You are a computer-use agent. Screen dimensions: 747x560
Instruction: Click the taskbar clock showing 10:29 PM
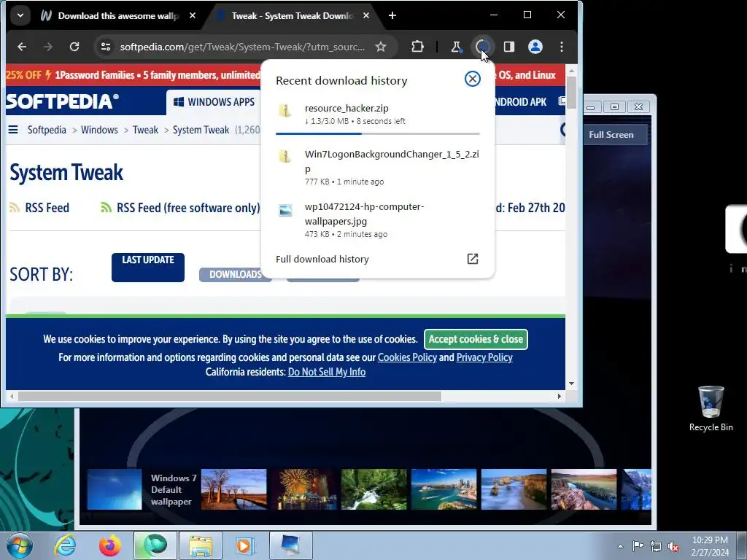point(710,546)
